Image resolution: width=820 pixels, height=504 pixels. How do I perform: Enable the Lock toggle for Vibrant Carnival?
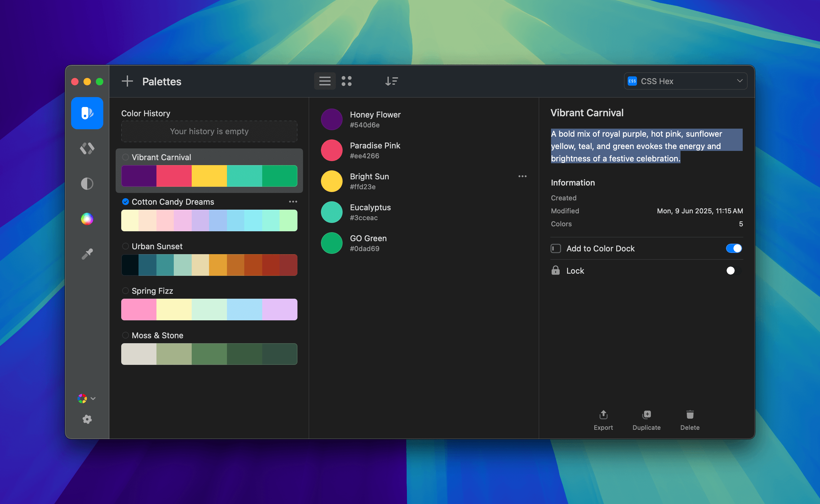pos(731,271)
